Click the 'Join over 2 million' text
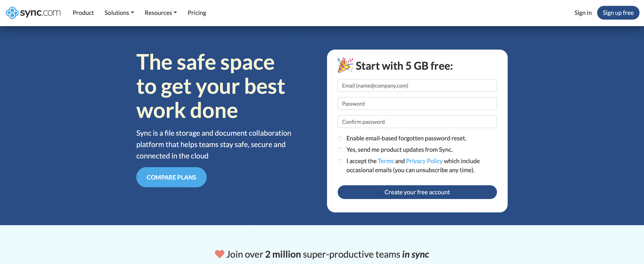The image size is (644, 264). [263, 254]
